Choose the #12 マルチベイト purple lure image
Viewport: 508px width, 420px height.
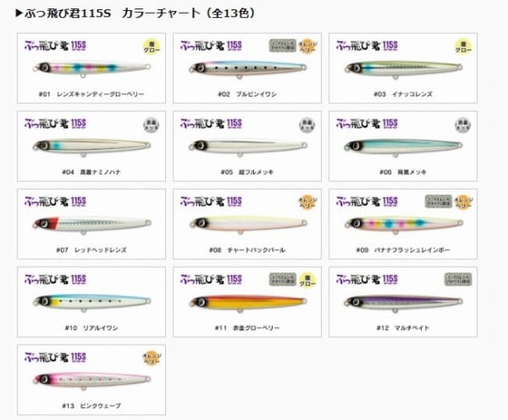(x=404, y=303)
